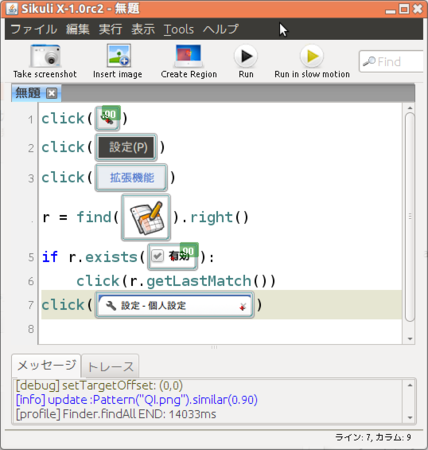428x450 pixels.
Task: Minimize the Sikuli window
Action: click(390, 10)
